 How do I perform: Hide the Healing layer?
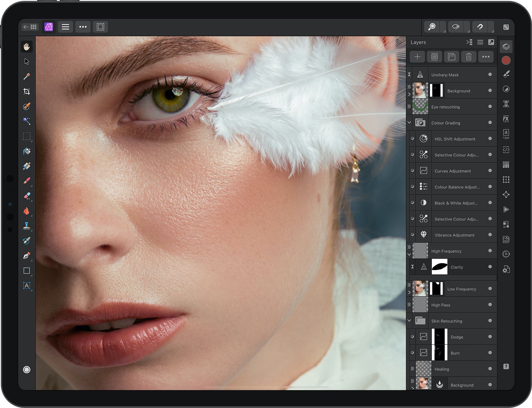coord(490,369)
